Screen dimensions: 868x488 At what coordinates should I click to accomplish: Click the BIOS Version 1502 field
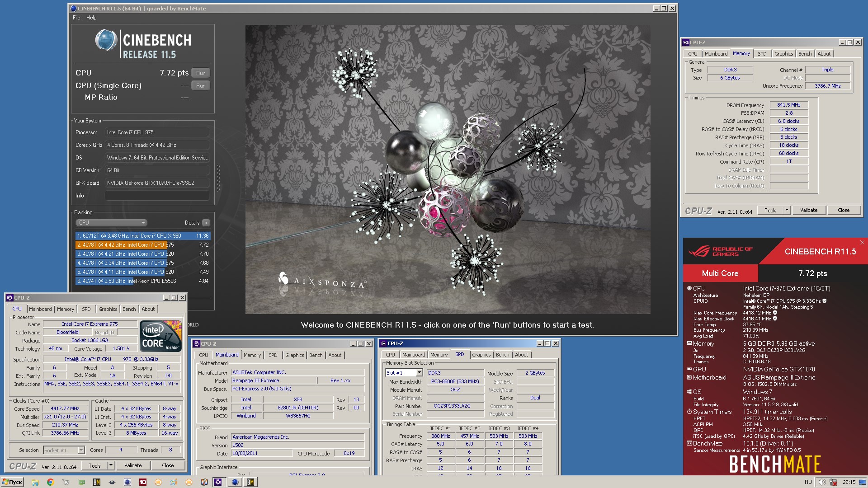[x=298, y=445]
